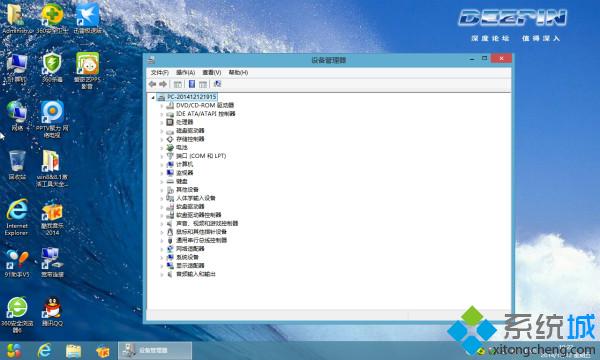Click the Device Manager title bar icon

pyautogui.click(x=152, y=60)
